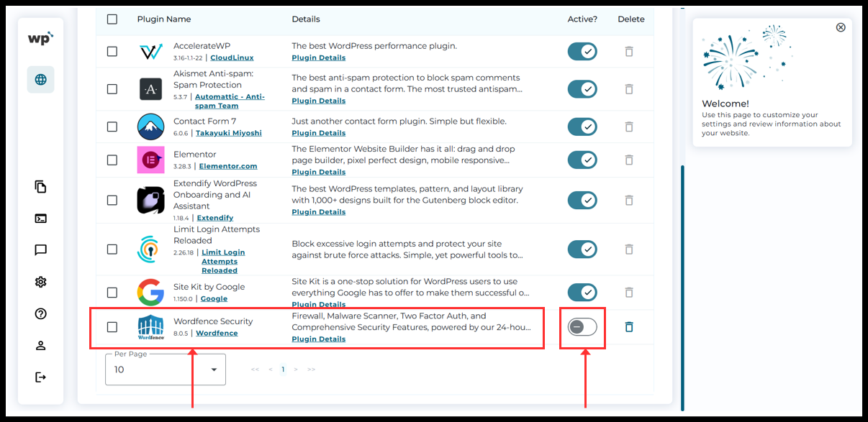Click the Plugin Name column header
Screen dimensions: 868x422
pos(164,19)
